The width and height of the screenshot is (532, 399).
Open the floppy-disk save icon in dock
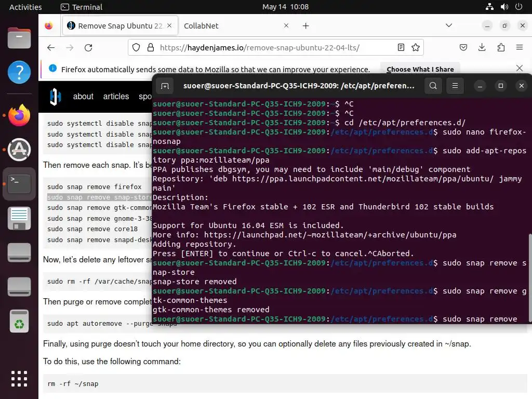pyautogui.click(x=19, y=218)
